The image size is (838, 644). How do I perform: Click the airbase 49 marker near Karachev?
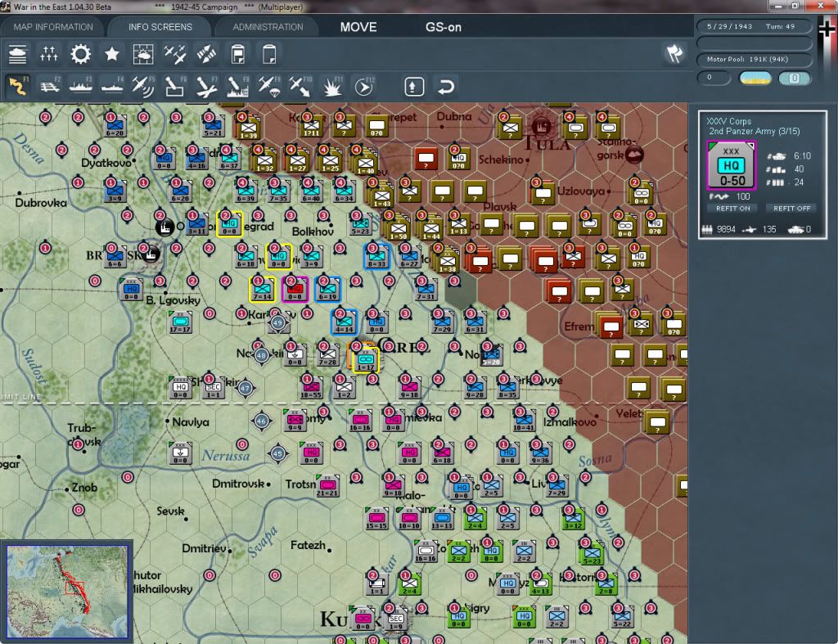click(x=277, y=322)
